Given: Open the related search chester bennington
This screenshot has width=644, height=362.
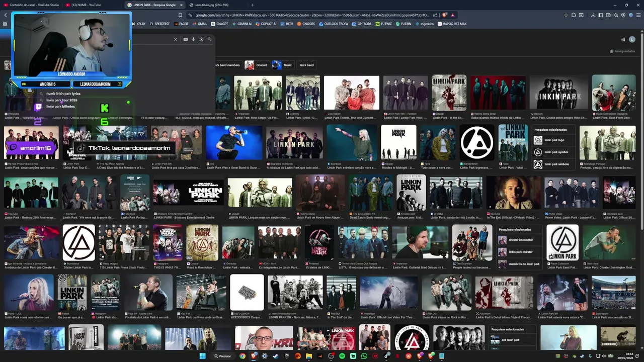Looking at the screenshot, I should 518,240.
